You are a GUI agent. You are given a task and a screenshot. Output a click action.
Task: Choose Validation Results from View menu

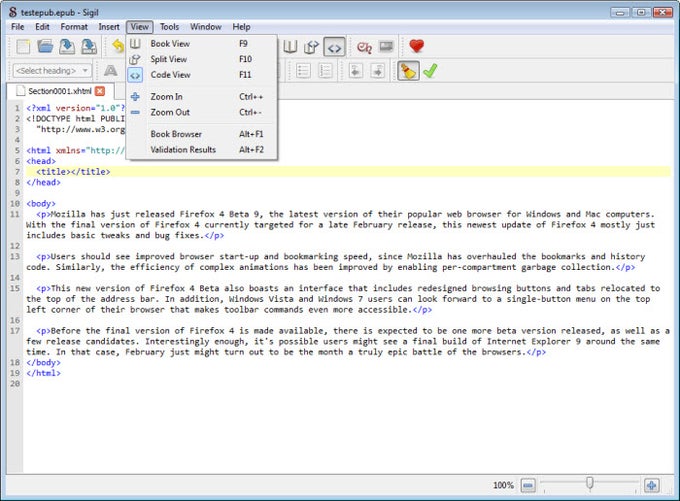[202, 150]
